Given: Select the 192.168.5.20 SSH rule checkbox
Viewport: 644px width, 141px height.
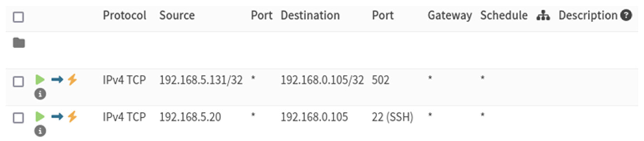Looking at the screenshot, I should click(18, 118).
